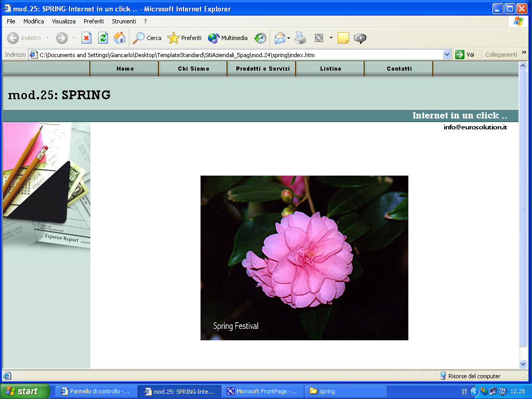
Task: Refresh the page with green arrows icon
Action: 103,38
